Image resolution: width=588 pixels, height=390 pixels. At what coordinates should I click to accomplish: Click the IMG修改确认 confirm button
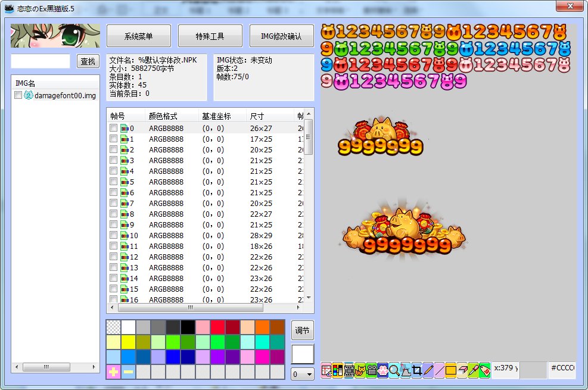(281, 36)
